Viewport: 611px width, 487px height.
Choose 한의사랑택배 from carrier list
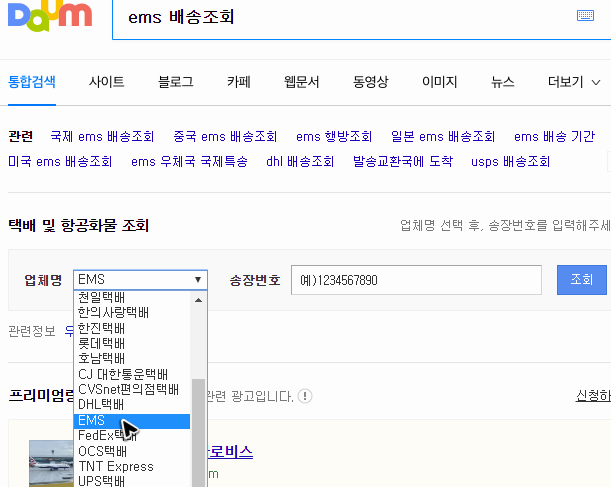pyautogui.click(x=132, y=312)
